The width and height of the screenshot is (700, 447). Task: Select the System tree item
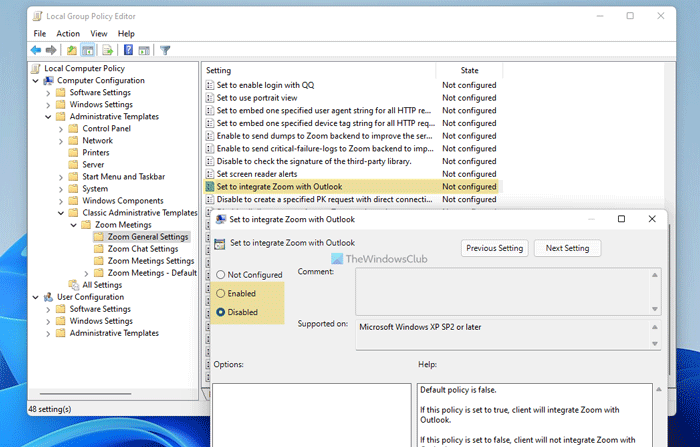click(95, 189)
